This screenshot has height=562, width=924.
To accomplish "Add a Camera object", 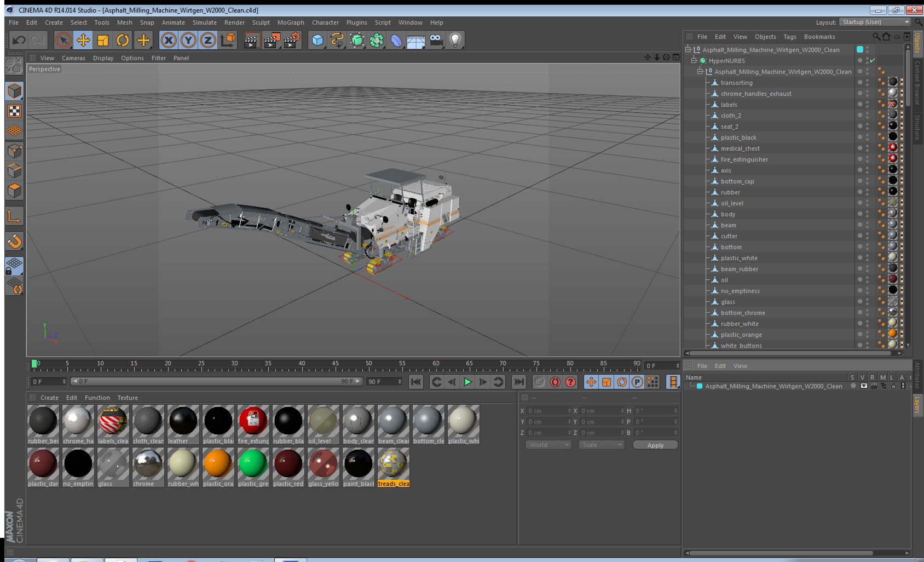I will [x=436, y=40].
